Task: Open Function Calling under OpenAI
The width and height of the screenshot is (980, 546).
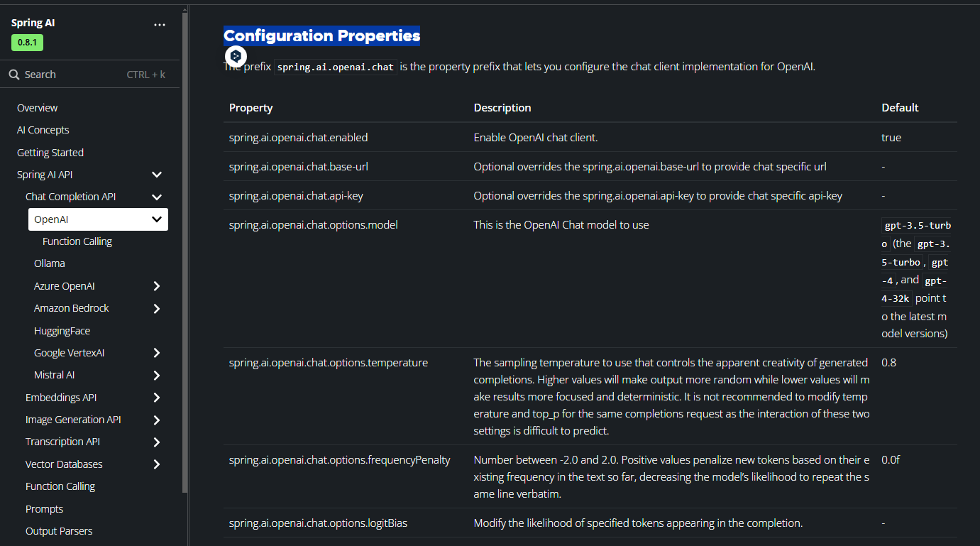Action: point(77,241)
